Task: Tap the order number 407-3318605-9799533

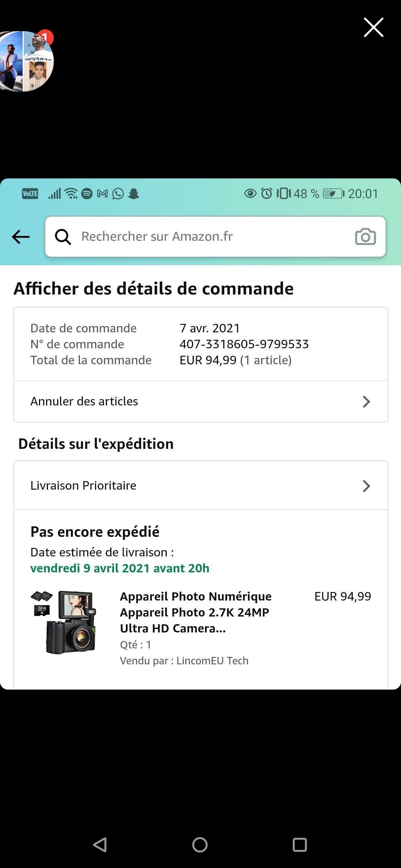Action: click(244, 344)
